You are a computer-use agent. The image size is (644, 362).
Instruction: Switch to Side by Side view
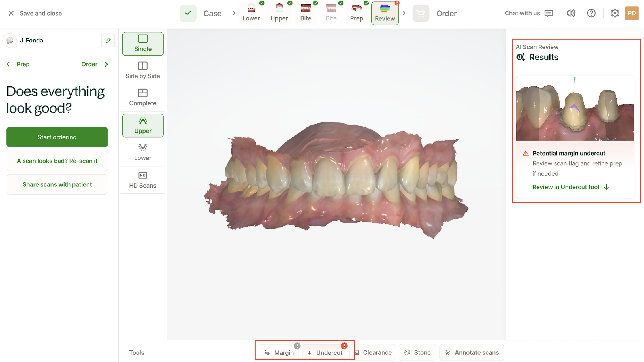143,71
